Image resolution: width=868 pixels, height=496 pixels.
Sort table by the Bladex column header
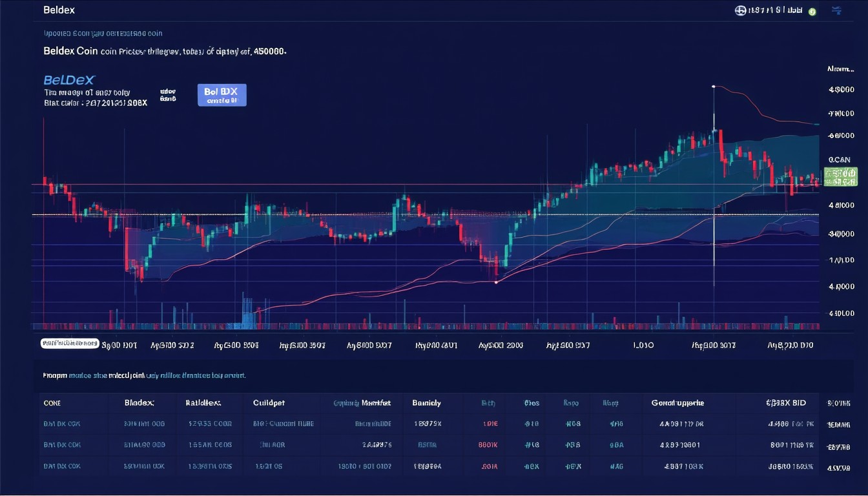[x=139, y=403]
